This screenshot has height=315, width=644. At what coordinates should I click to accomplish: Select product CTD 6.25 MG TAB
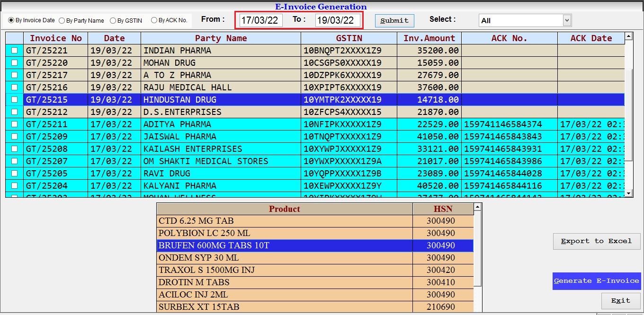pyautogui.click(x=315, y=221)
